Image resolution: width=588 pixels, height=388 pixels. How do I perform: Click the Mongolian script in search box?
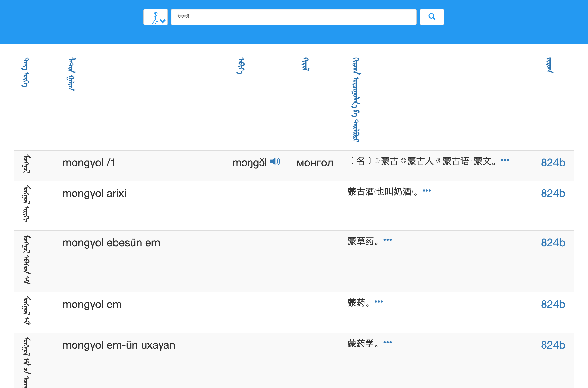point(183,16)
